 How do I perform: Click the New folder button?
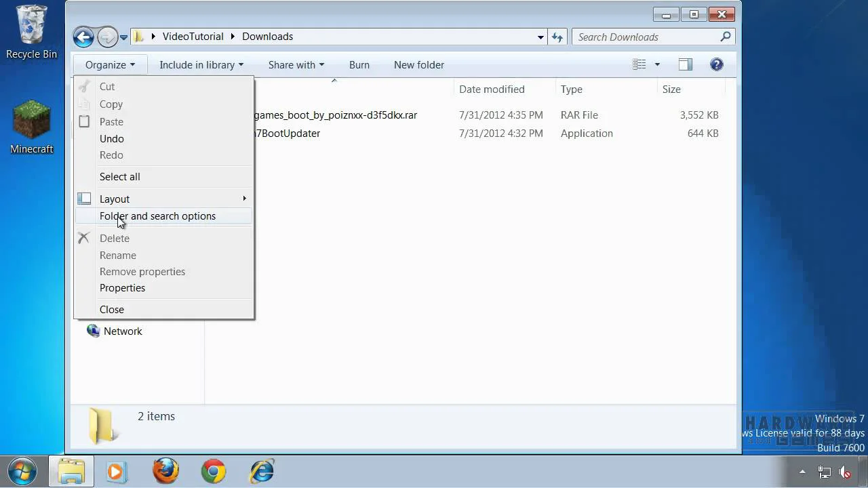coord(419,64)
